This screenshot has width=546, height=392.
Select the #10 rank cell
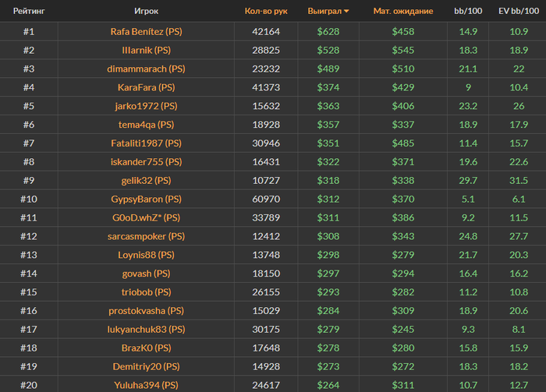tap(29, 199)
